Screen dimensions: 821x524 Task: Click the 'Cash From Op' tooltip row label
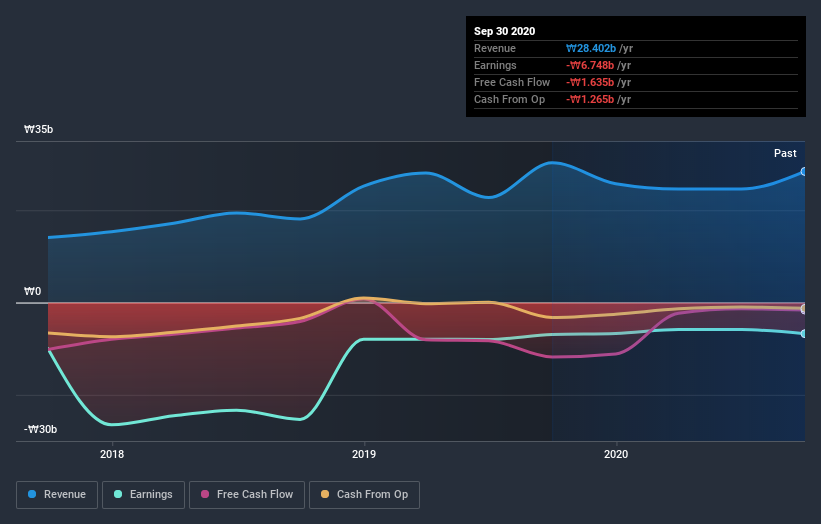(509, 99)
